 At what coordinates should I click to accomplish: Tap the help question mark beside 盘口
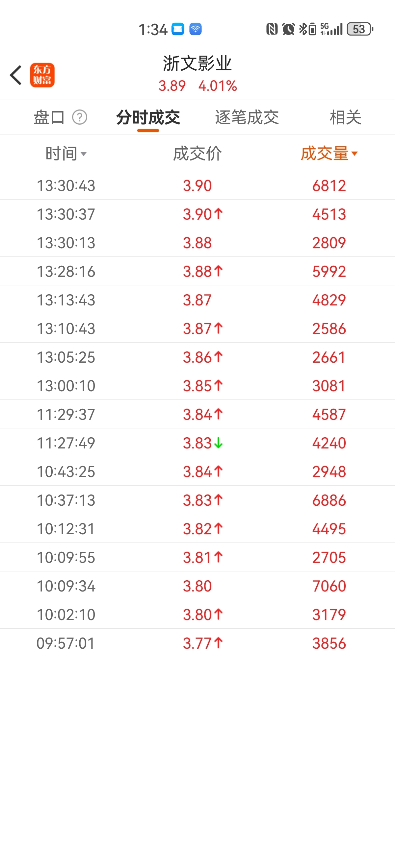(x=80, y=117)
